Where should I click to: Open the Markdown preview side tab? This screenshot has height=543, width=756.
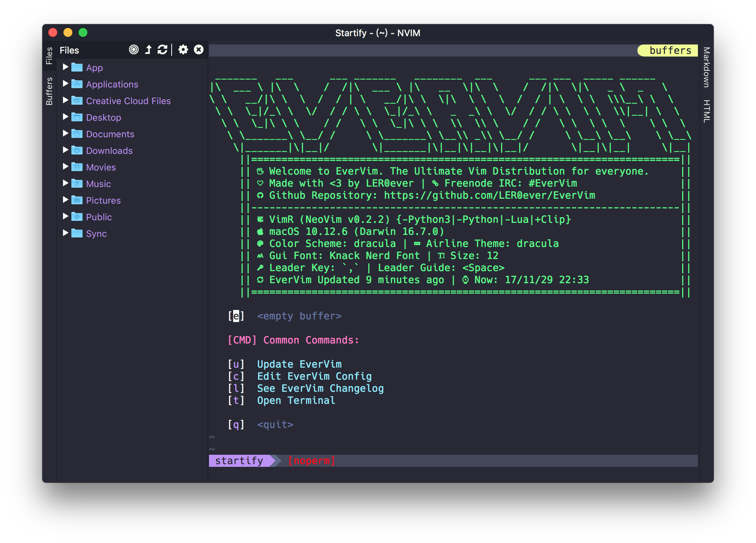(x=707, y=67)
